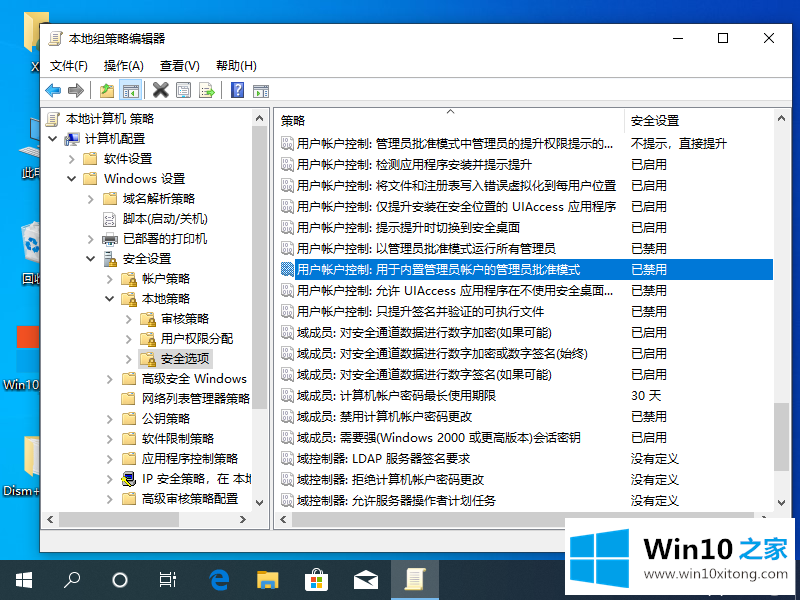Image resolution: width=800 pixels, height=600 pixels.
Task: Open the 文件(F) menu
Action: (x=69, y=66)
